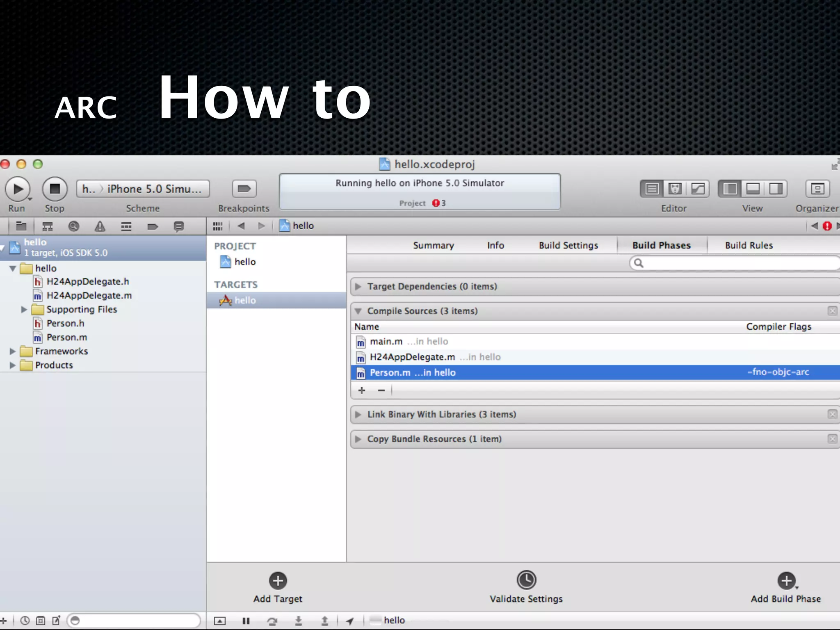Viewport: 840px width, 630px height.
Task: Pause program execution in debug bar
Action: point(246,621)
